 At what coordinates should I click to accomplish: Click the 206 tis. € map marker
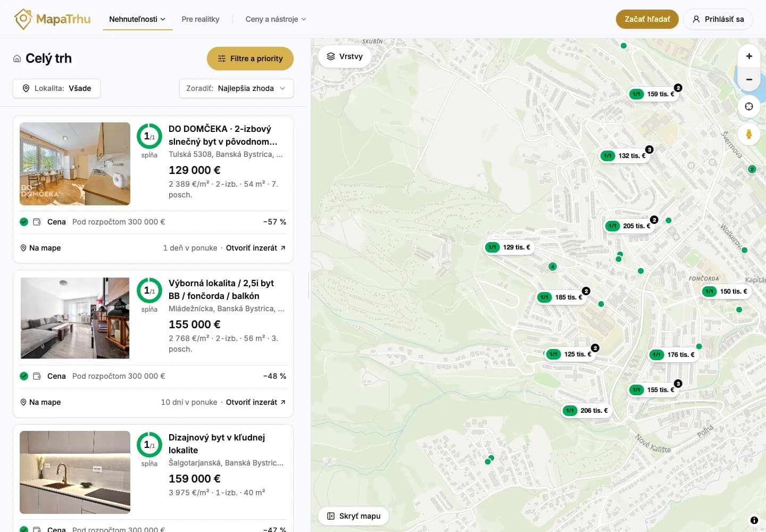pyautogui.click(x=587, y=411)
